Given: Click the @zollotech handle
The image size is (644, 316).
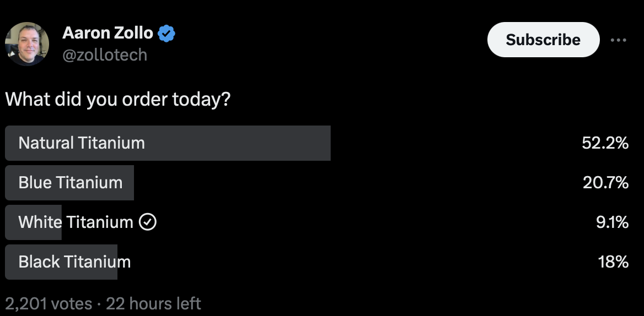Looking at the screenshot, I should (105, 55).
